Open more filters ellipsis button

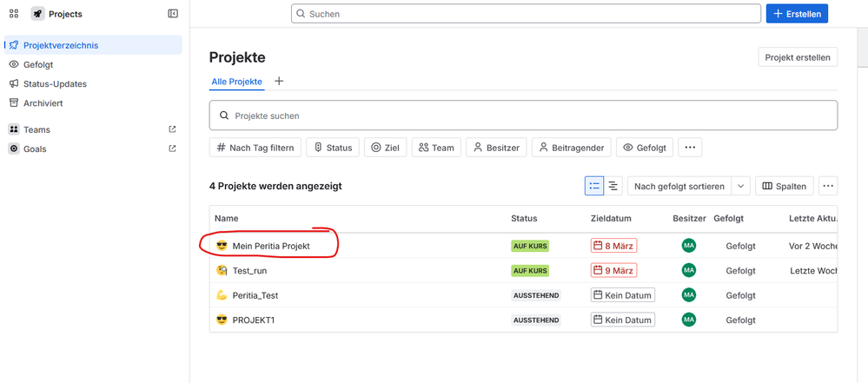coord(690,148)
